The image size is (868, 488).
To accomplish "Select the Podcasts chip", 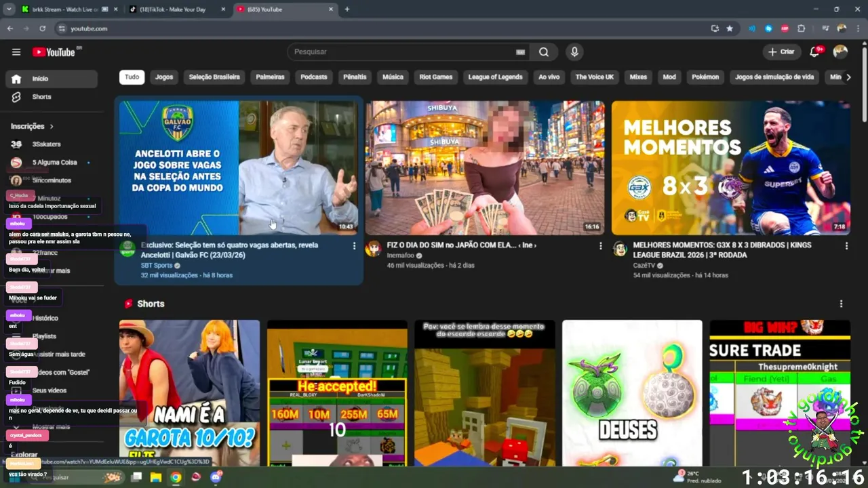I will (314, 77).
